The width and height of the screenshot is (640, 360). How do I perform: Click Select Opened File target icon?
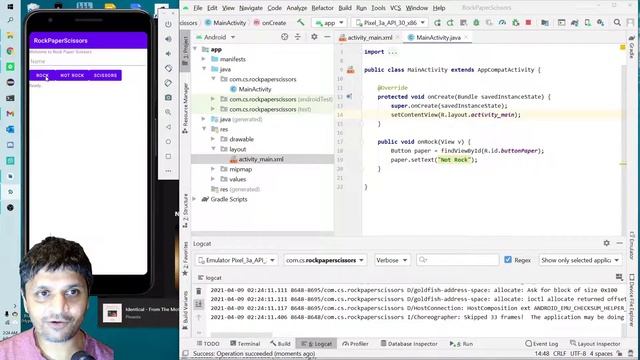(x=284, y=37)
